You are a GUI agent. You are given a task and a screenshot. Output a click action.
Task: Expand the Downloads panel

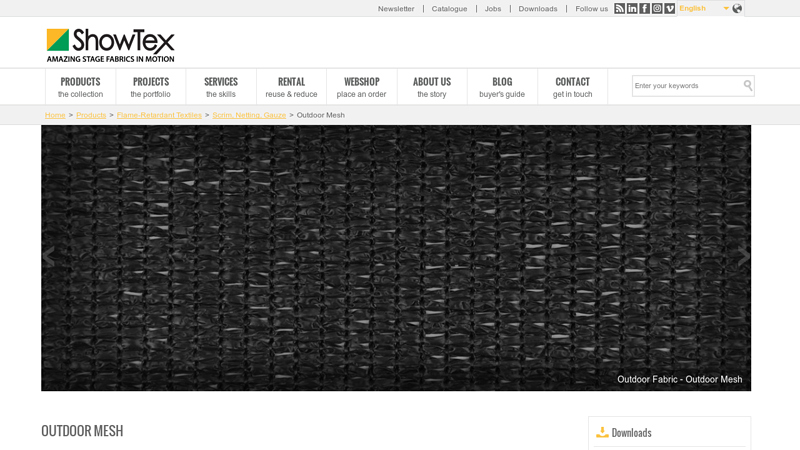coord(631,433)
